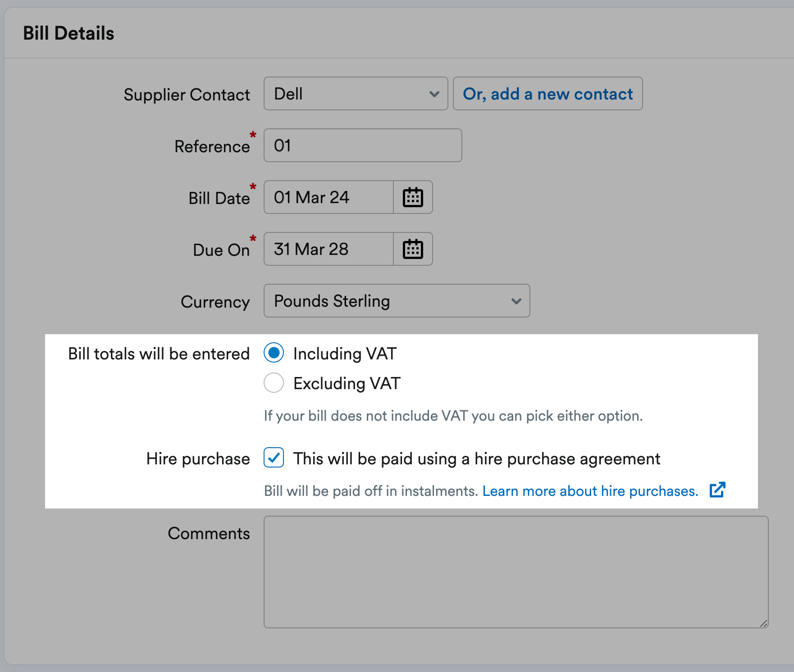Viewport: 794px width, 672px height.
Task: Click the external link icon after hire purchases
Action: (x=717, y=490)
